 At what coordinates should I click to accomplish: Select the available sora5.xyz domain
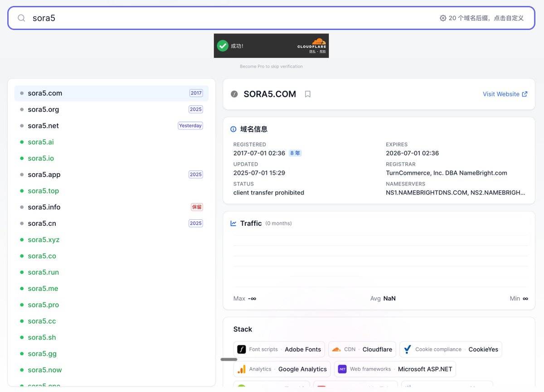click(x=112, y=240)
